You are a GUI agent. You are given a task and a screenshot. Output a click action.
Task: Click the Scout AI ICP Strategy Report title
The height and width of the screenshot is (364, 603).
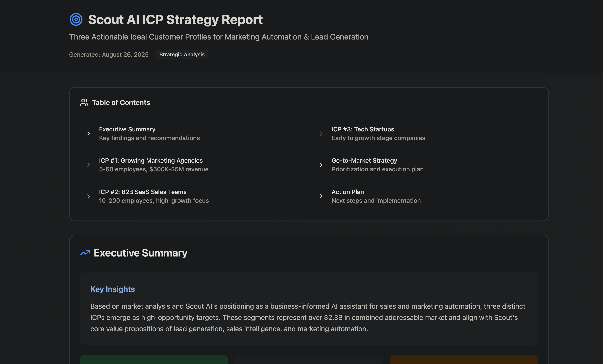click(x=175, y=20)
